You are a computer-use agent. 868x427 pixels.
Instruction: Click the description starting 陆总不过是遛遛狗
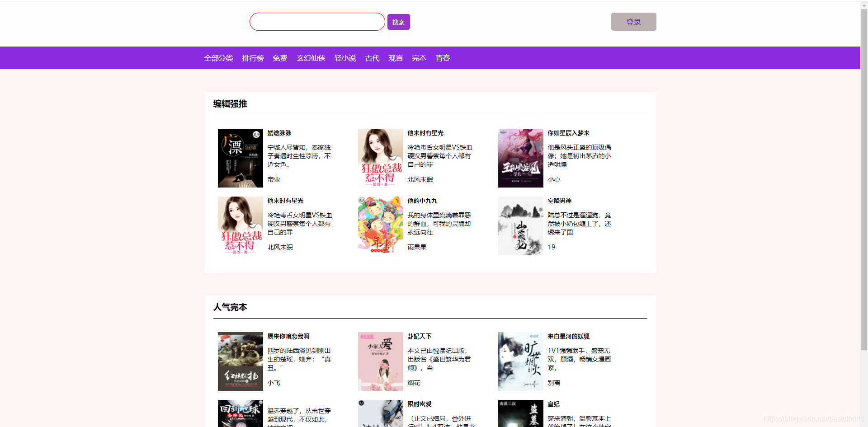coord(580,224)
